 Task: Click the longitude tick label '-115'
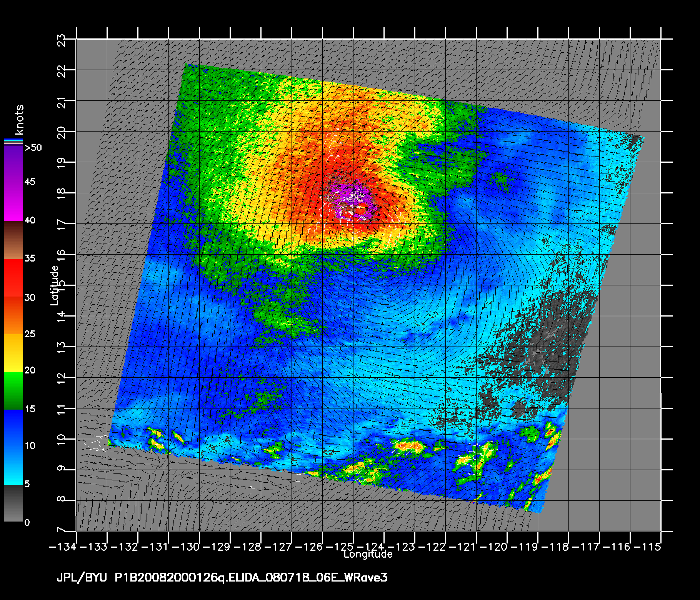click(x=647, y=547)
